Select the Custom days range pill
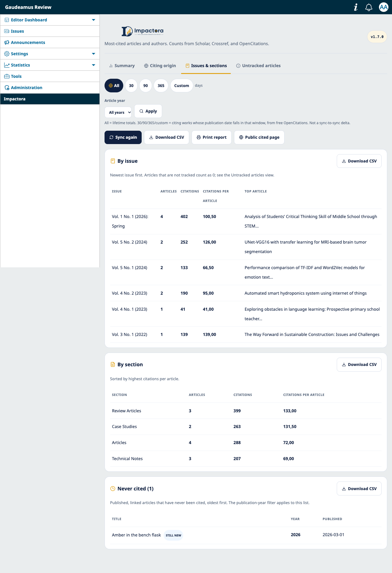Viewport: 392px width, 573px height. pyautogui.click(x=182, y=86)
